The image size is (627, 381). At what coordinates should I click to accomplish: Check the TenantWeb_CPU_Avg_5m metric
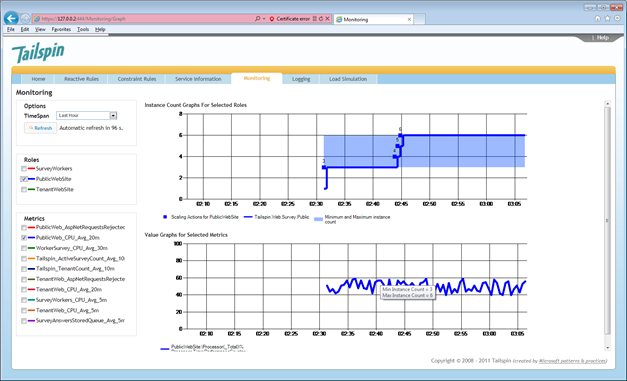pos(24,311)
